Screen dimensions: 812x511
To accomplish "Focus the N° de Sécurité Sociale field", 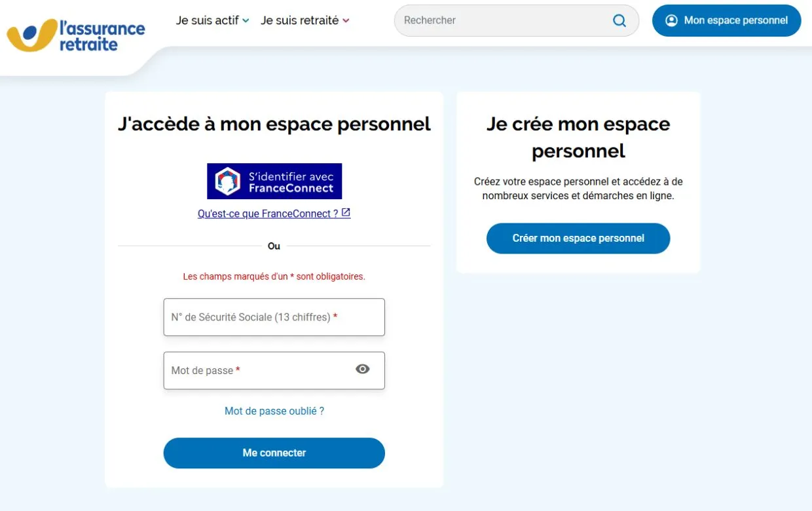I will [x=274, y=317].
